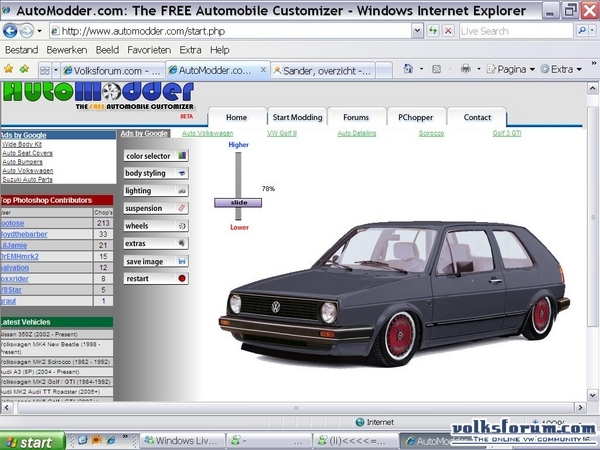Click the Auto Volkswagen ad link above car

pos(207,133)
